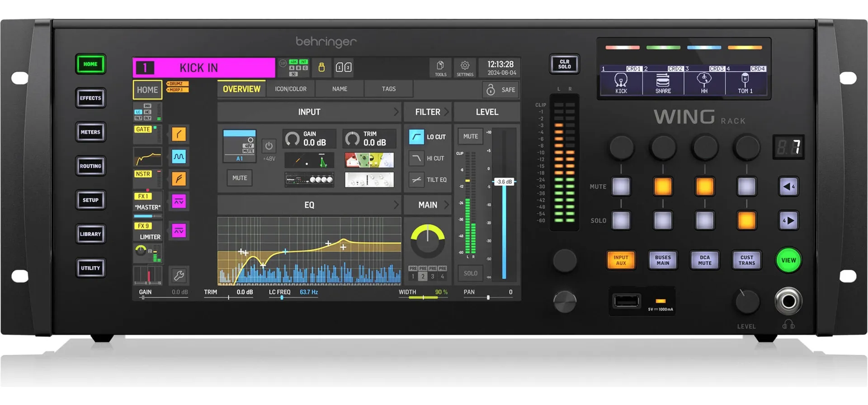
Task: Switch to the OVERVIEW tab
Action: [241, 89]
